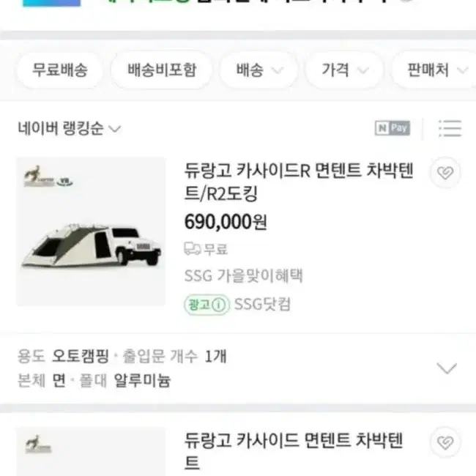Select the 무료배송 filter chip
Viewport: 476px width, 476px height.
click(x=60, y=70)
